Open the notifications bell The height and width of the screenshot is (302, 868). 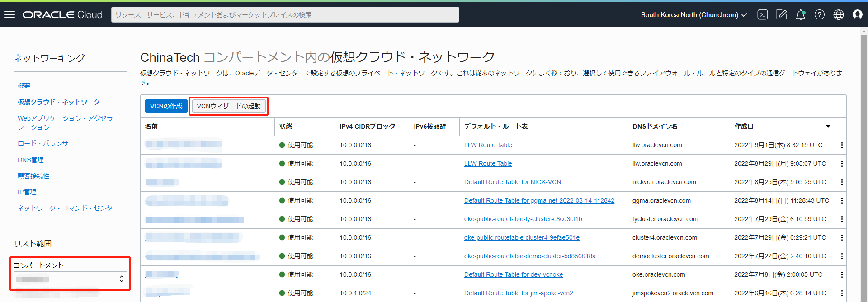[801, 14]
